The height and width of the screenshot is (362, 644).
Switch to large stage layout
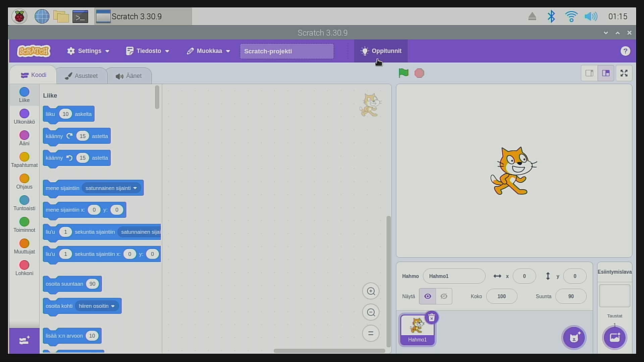tap(606, 73)
